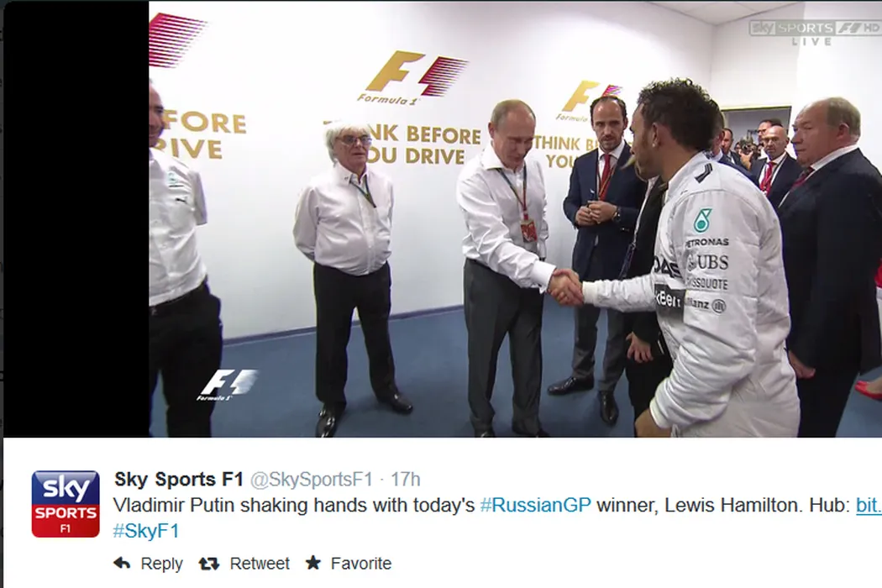Select the Retweet text label

pyautogui.click(x=260, y=564)
